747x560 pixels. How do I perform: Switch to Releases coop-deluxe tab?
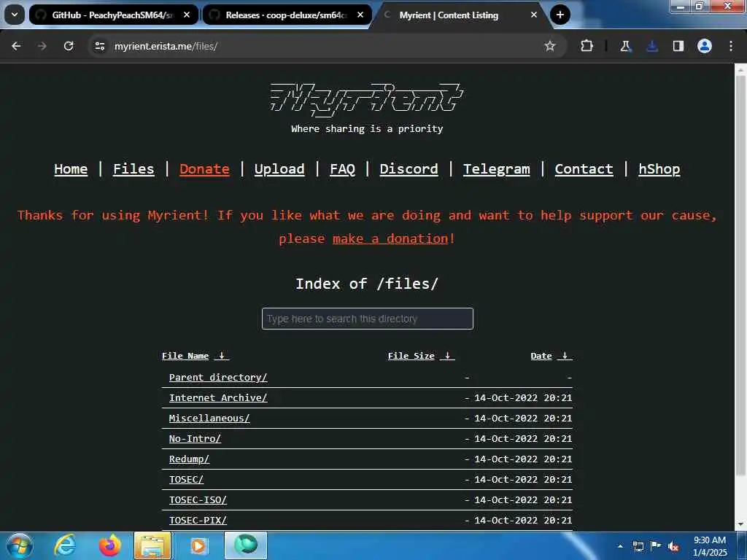(x=287, y=15)
